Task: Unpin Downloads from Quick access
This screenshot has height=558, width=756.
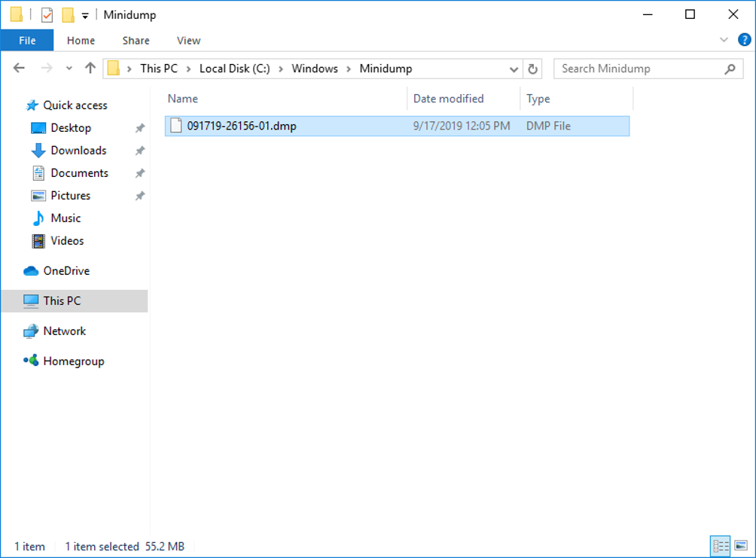Action: point(139,151)
